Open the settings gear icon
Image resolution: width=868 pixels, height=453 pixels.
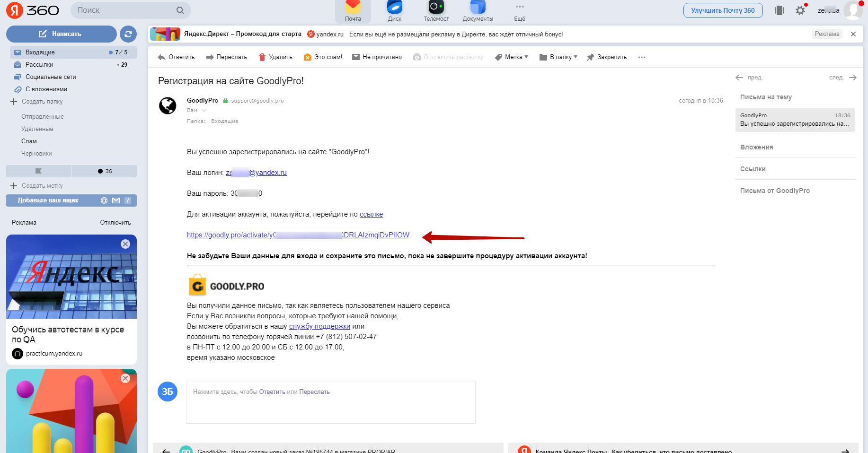tap(800, 10)
